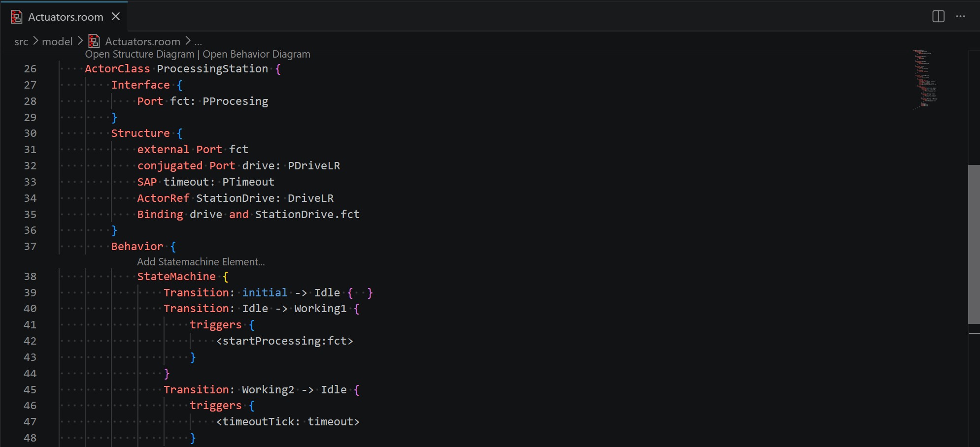980x447 pixels.
Task: Click Working1 state name on line 40
Action: [320, 309]
